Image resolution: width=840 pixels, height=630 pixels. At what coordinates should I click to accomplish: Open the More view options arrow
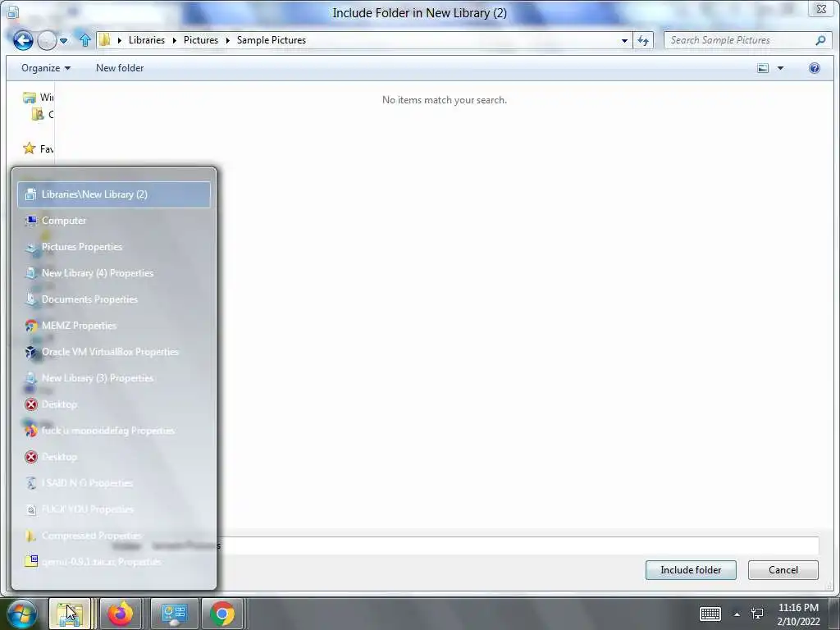[780, 68]
